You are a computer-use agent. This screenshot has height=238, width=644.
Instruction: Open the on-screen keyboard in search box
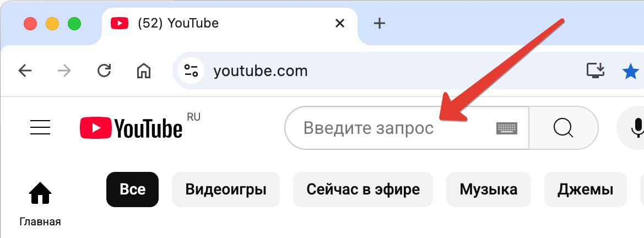coord(507,129)
